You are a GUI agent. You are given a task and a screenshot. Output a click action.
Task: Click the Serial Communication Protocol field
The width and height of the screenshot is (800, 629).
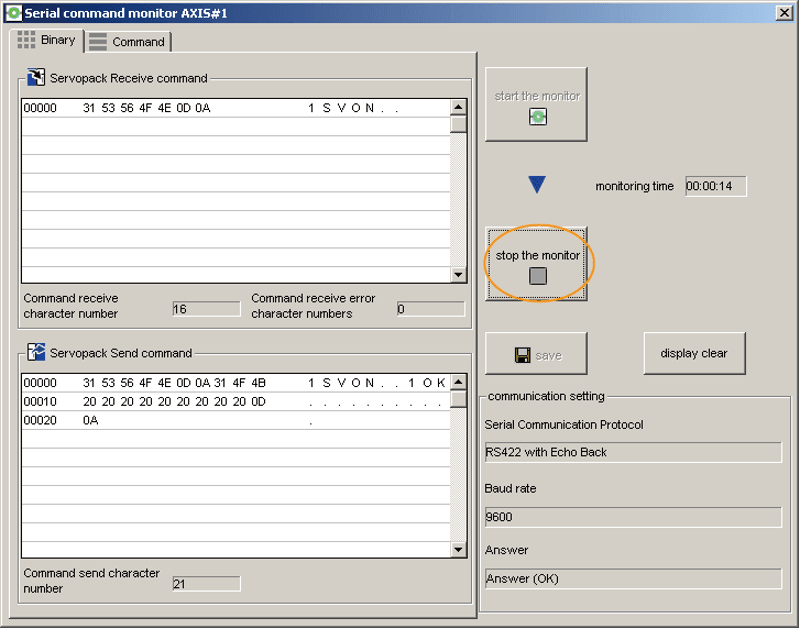[632, 452]
